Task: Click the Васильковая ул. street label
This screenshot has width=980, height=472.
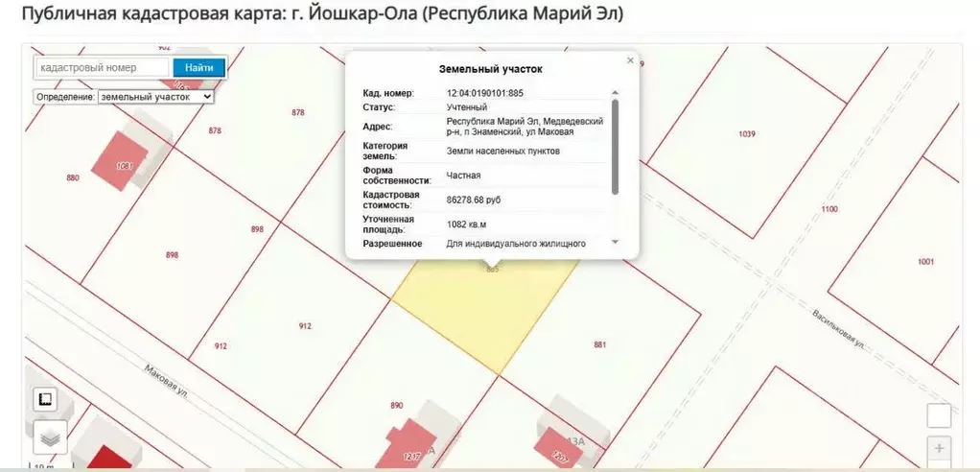Action: pyautogui.click(x=838, y=328)
